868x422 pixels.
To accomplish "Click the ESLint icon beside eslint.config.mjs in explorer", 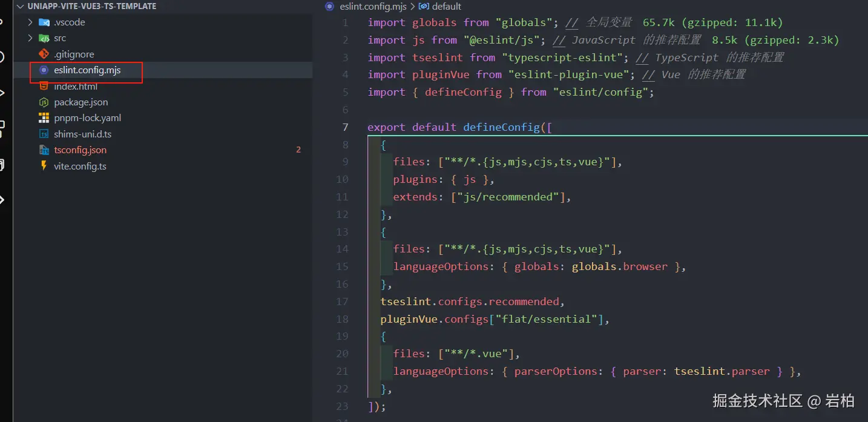I will coord(44,70).
